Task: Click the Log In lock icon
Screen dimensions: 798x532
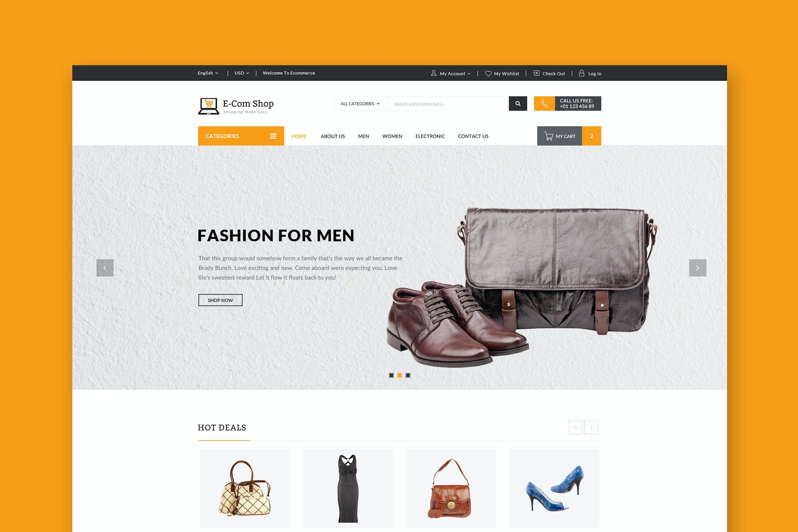Action: [581, 73]
